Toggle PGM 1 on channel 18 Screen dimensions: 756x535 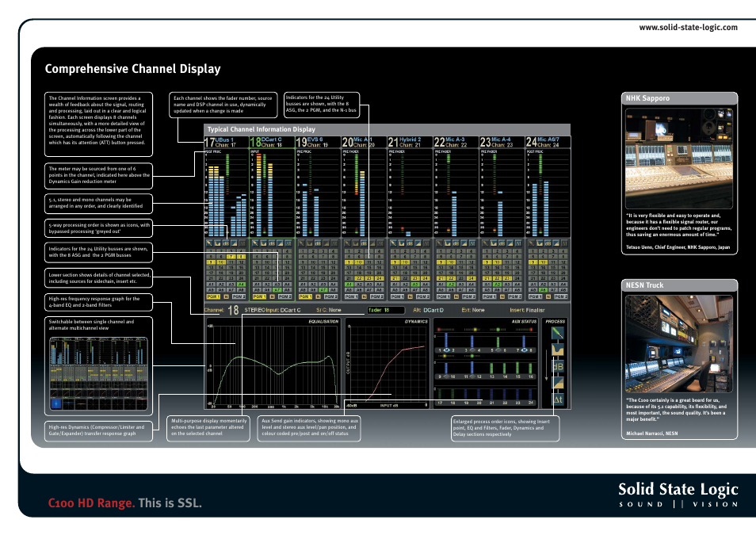[x=259, y=296]
